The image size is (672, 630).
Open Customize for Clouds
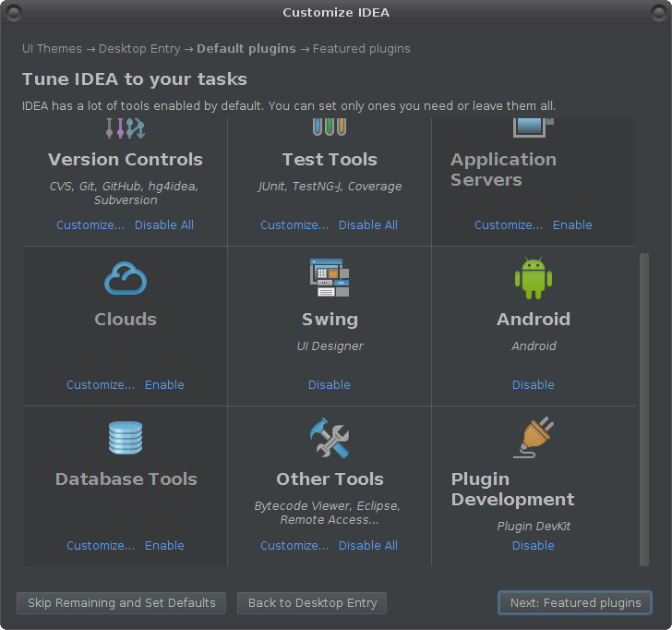101,385
